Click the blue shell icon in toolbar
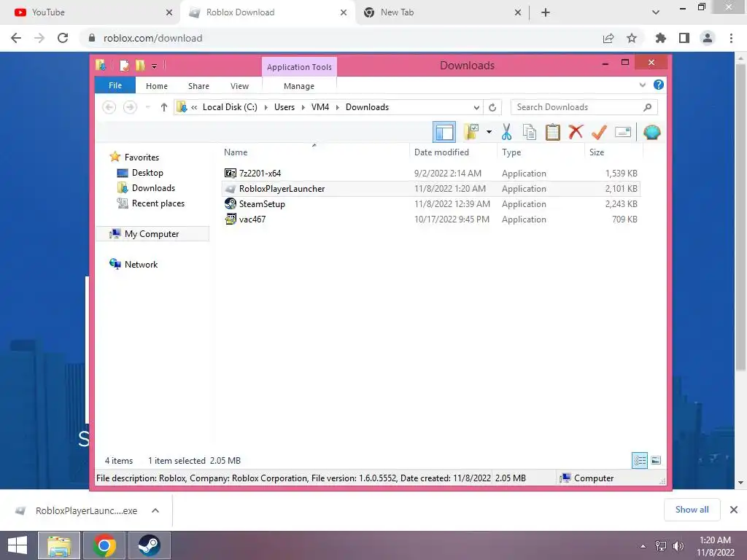Image resolution: width=747 pixels, height=560 pixels. point(651,132)
